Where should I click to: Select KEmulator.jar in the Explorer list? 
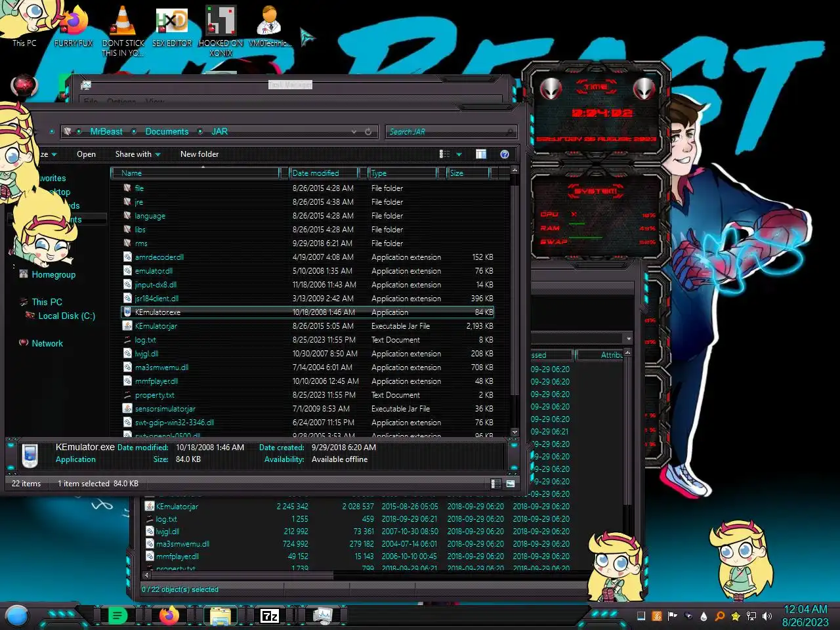(x=308, y=326)
